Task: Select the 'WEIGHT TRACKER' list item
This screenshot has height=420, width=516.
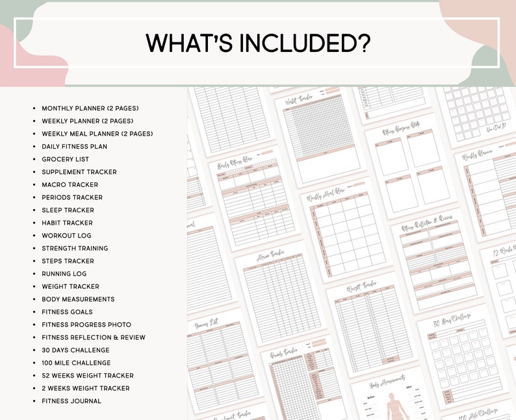Action: [70, 286]
